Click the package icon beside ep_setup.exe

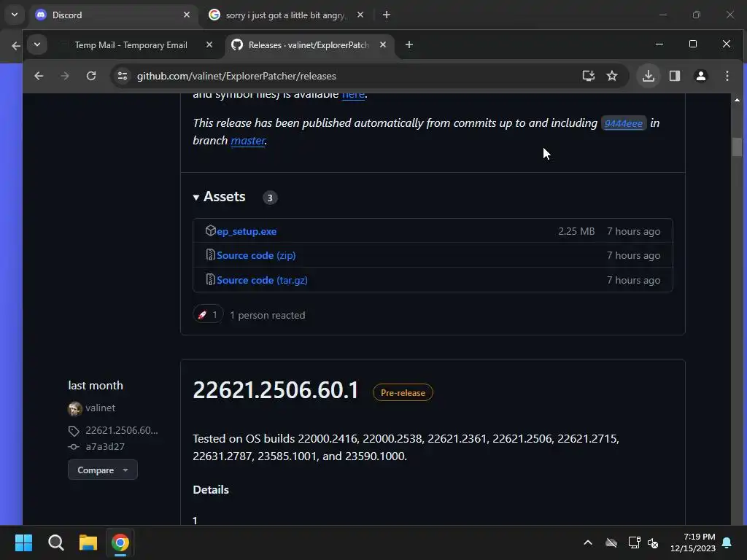point(211,230)
